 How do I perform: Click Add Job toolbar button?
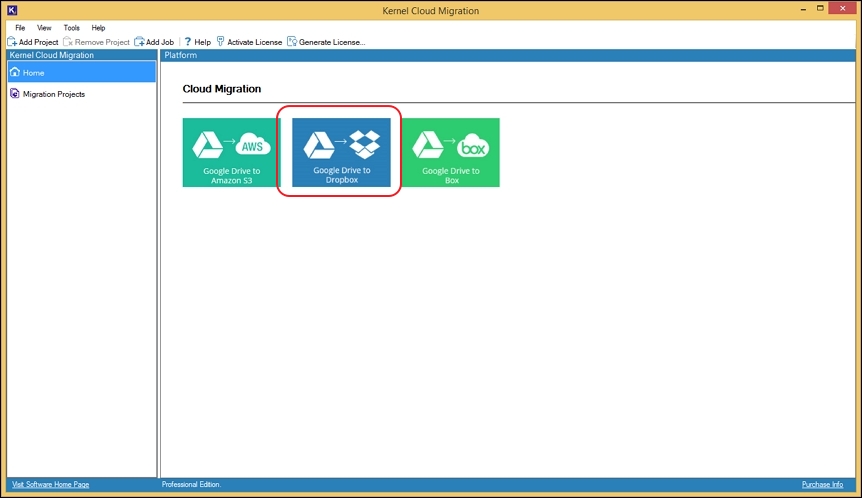click(x=154, y=42)
